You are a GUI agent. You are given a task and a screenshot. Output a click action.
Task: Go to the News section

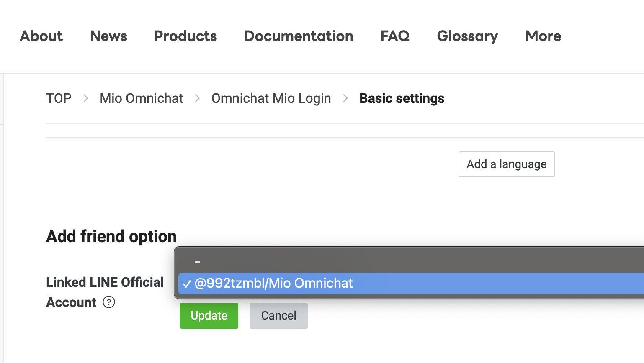tap(108, 36)
